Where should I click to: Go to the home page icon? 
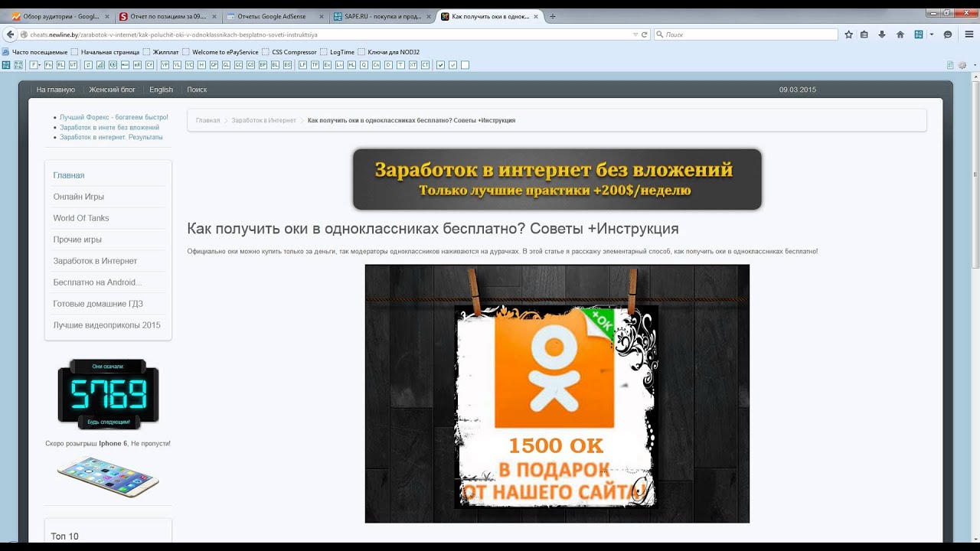[900, 34]
